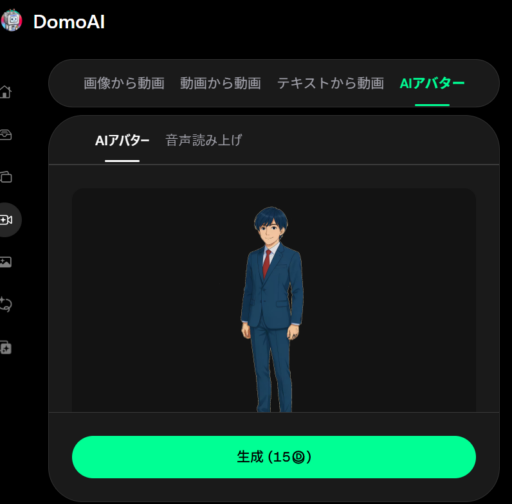512x504 pixels.
Task: Click the credit coin icon in 生成 button
Action: click(298, 457)
